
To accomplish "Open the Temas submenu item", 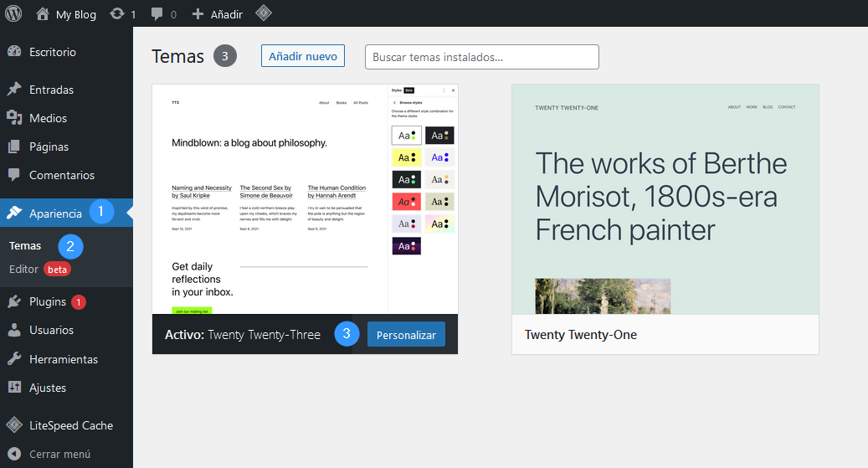I will coord(25,245).
